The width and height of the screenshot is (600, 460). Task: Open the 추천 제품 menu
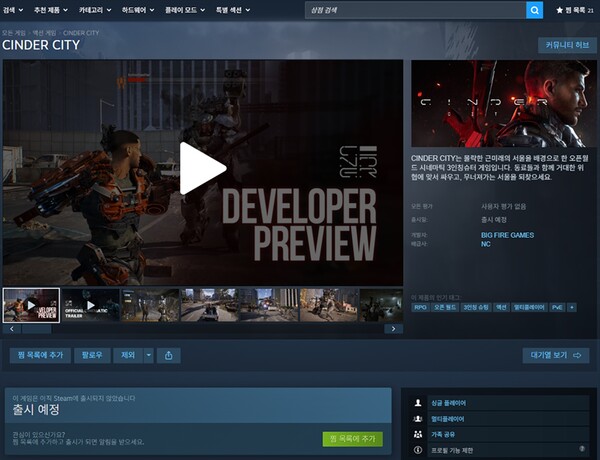pos(51,10)
